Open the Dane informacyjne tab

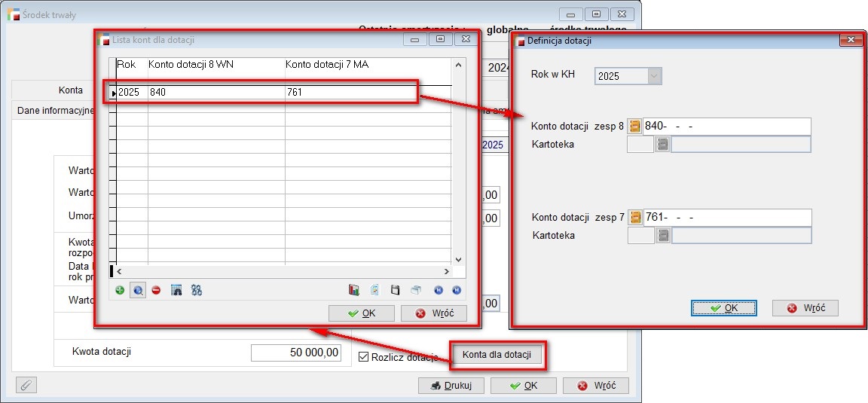[x=54, y=111]
